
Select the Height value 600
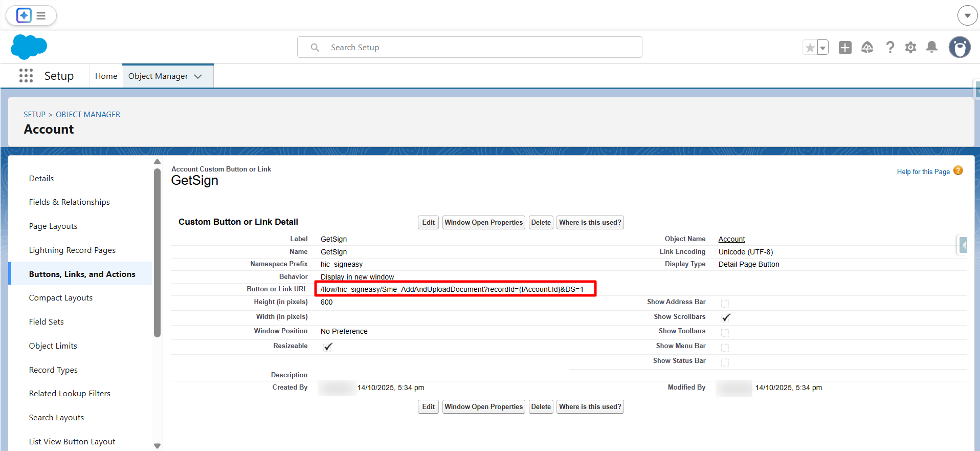tap(326, 302)
